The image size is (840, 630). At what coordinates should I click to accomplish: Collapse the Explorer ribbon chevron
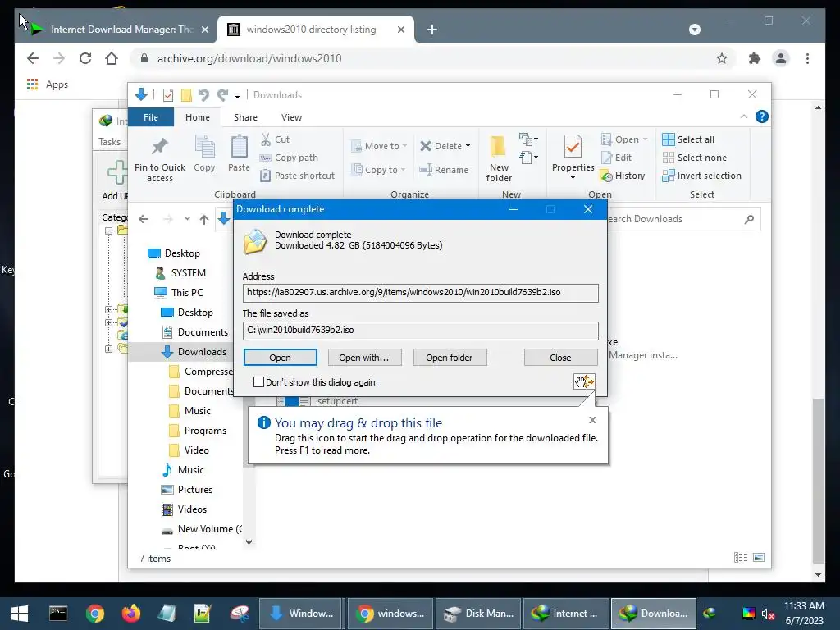(x=743, y=116)
